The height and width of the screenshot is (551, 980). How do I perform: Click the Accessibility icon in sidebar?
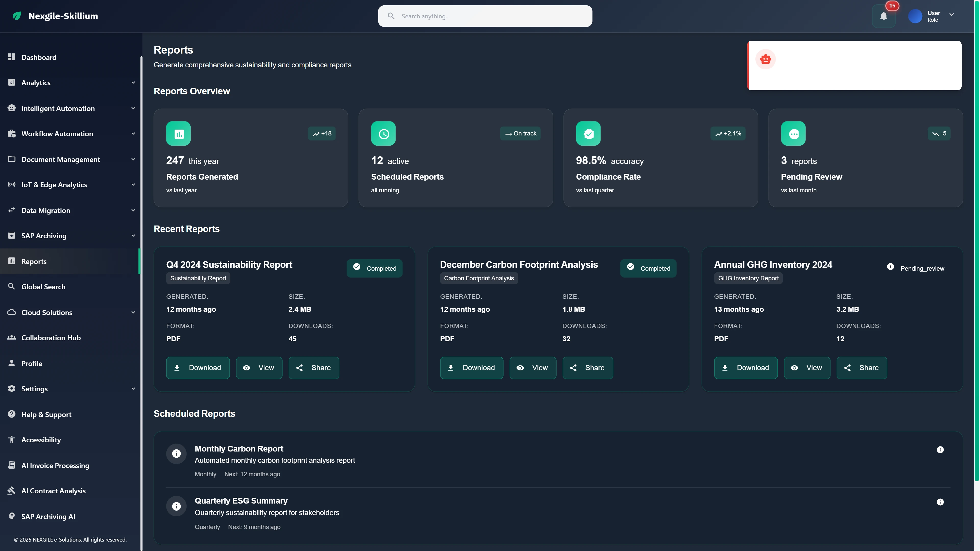[11, 439]
